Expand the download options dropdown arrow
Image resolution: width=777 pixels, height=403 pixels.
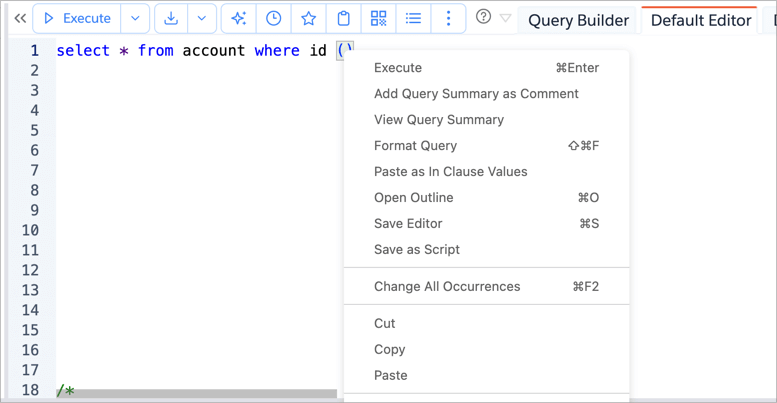coord(202,18)
